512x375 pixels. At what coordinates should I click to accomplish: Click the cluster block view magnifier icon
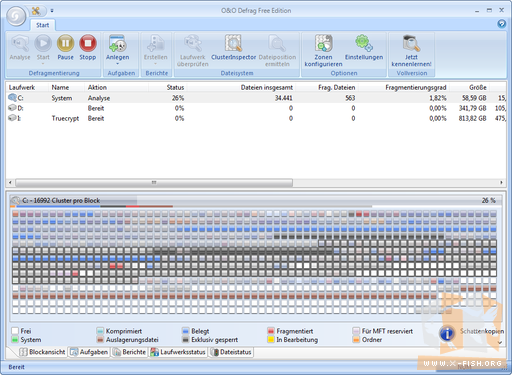(15, 200)
